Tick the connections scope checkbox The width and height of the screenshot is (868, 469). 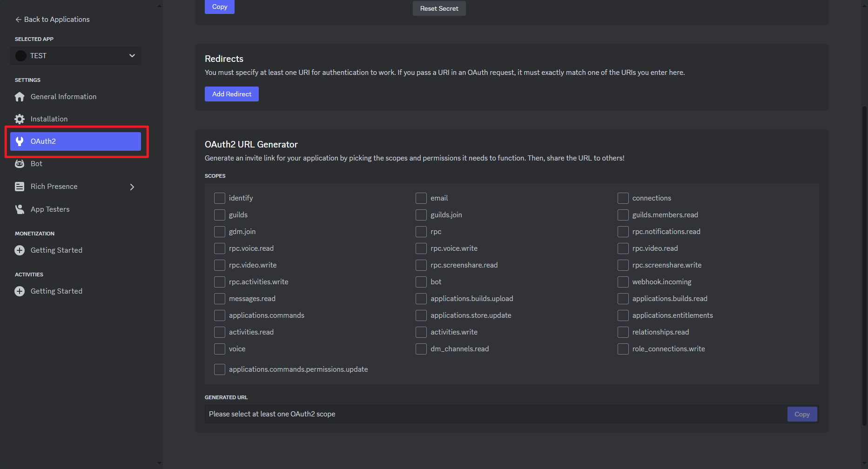623,198
